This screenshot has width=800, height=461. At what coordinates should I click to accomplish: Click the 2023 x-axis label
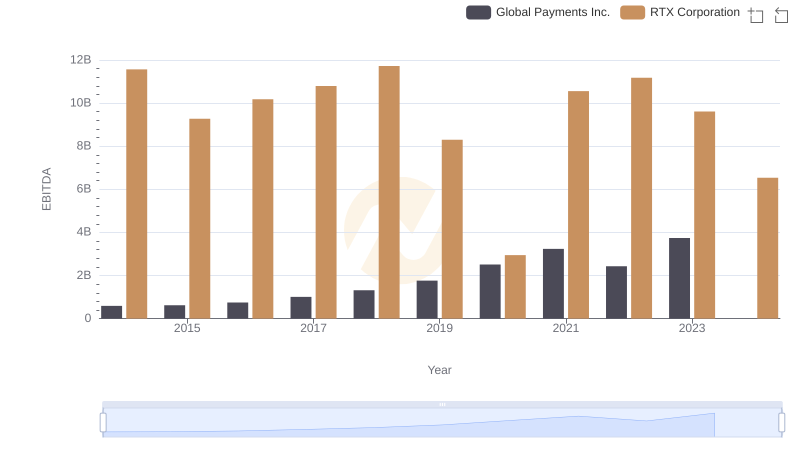tap(692, 328)
